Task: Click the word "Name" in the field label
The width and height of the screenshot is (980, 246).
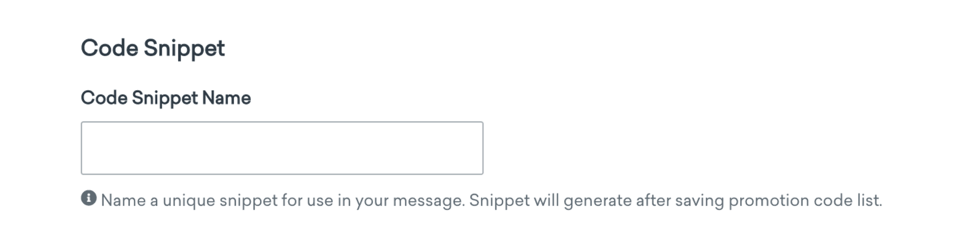Action: (x=226, y=98)
